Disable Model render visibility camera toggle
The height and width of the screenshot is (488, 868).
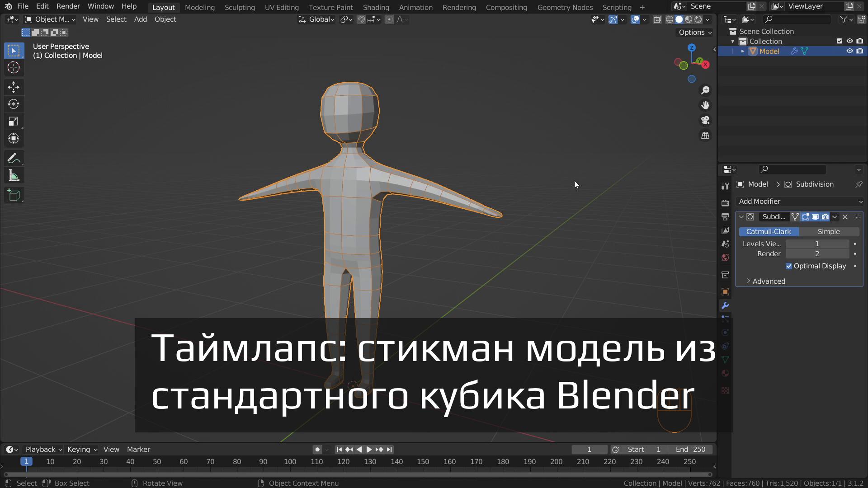860,51
